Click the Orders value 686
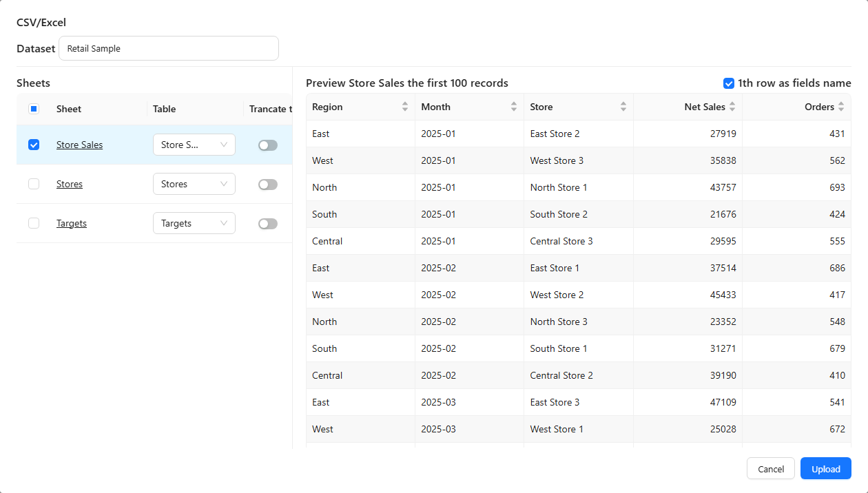Viewport: 868px width, 493px height. [837, 268]
